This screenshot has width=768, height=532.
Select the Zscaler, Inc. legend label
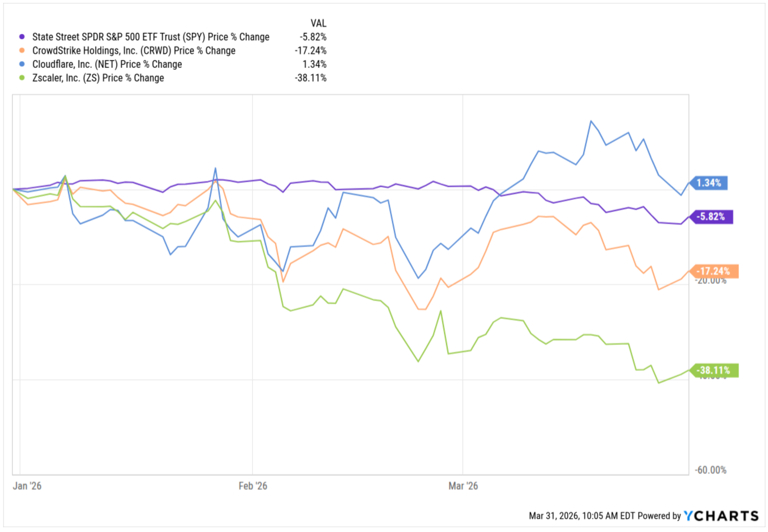tap(98, 78)
